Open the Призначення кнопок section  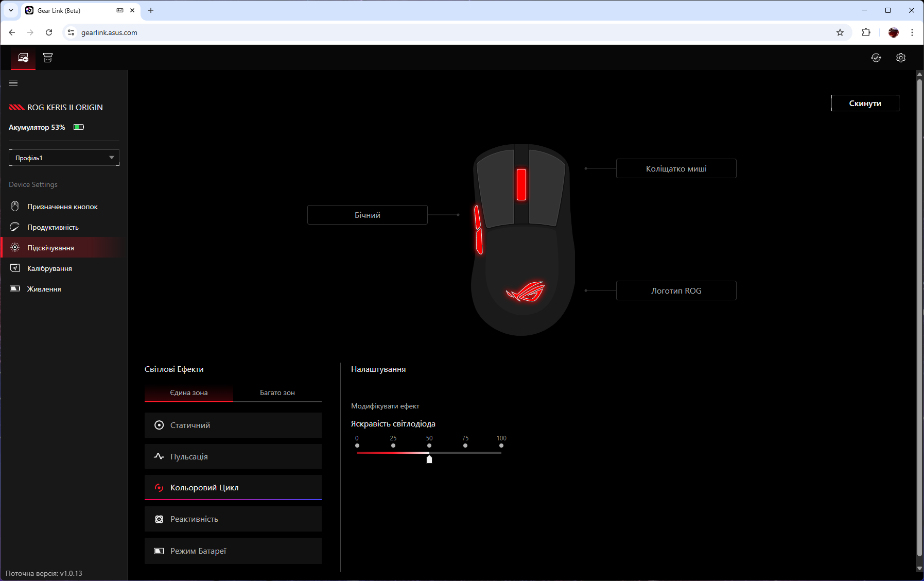pos(64,207)
